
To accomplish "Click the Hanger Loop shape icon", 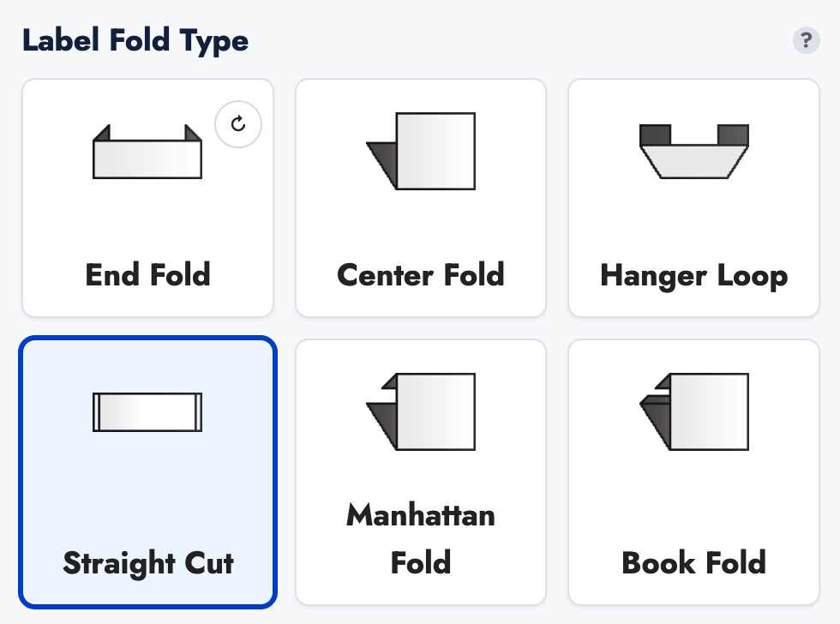I will [694, 151].
